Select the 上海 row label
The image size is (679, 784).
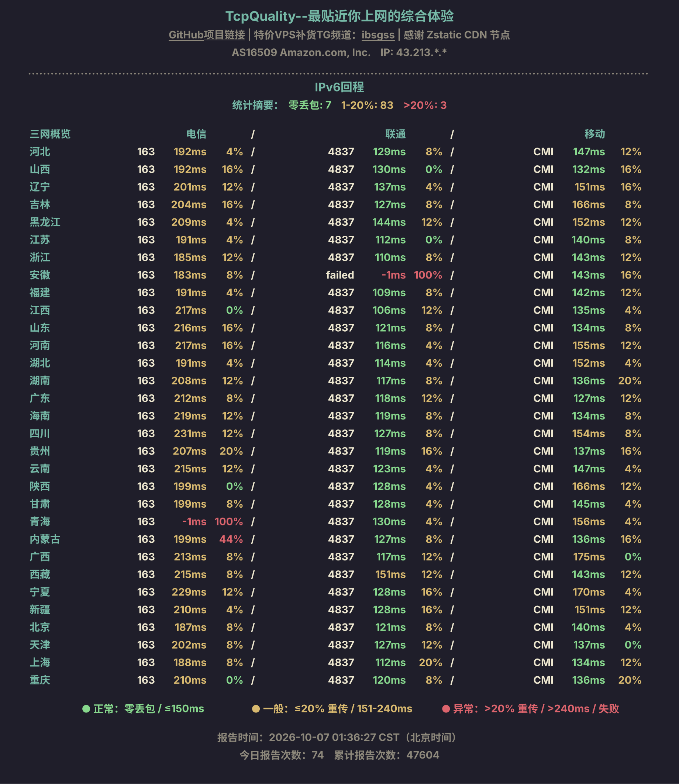40,662
